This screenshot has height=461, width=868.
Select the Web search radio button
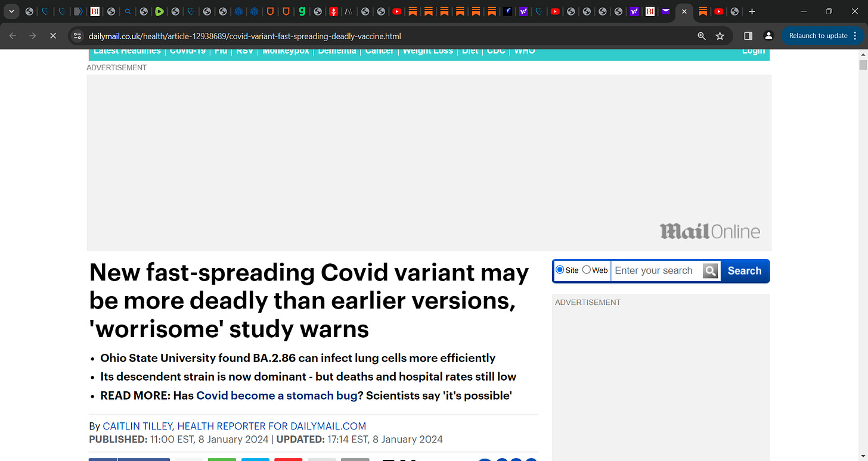click(x=587, y=270)
